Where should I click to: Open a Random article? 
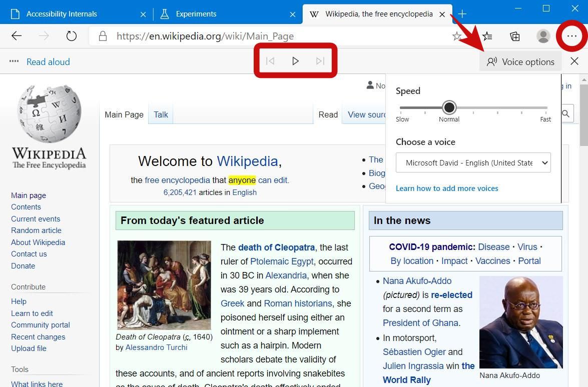[x=36, y=230]
